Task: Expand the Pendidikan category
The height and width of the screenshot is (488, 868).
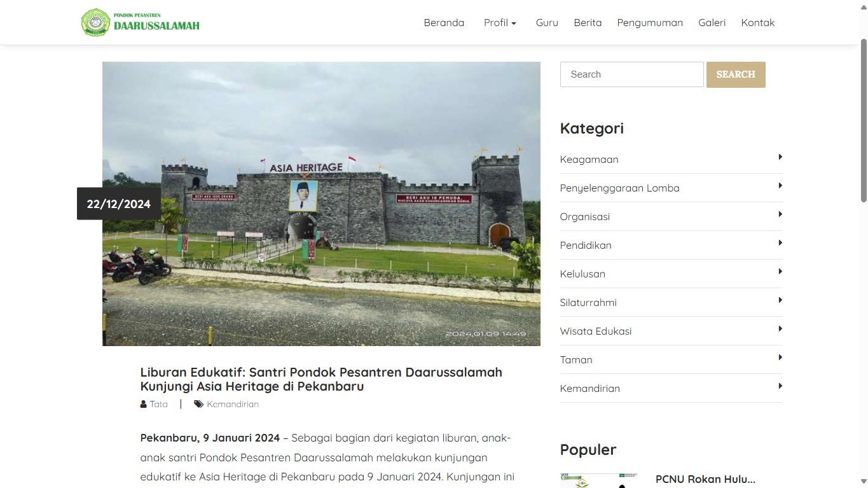Action: point(780,242)
